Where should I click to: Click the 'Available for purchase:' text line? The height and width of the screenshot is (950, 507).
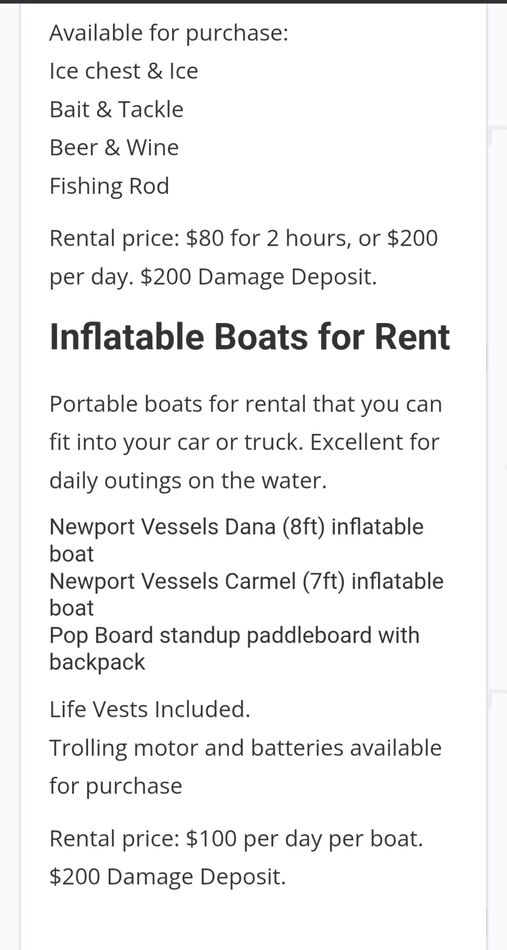tap(168, 33)
